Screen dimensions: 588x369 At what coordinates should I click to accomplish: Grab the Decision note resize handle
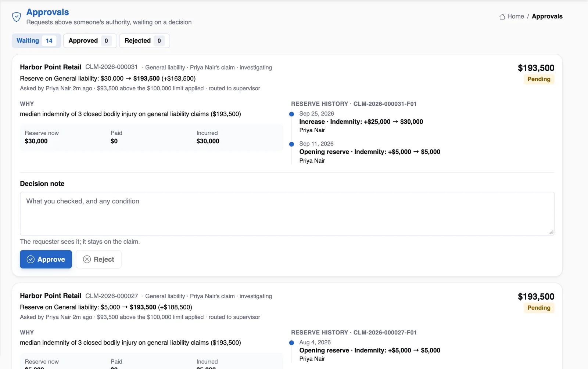(551, 232)
